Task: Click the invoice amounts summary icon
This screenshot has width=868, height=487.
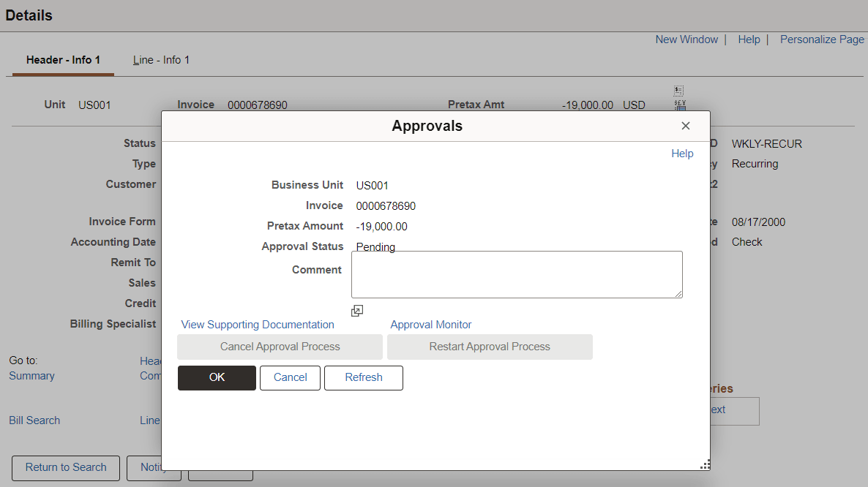Action: [x=678, y=92]
